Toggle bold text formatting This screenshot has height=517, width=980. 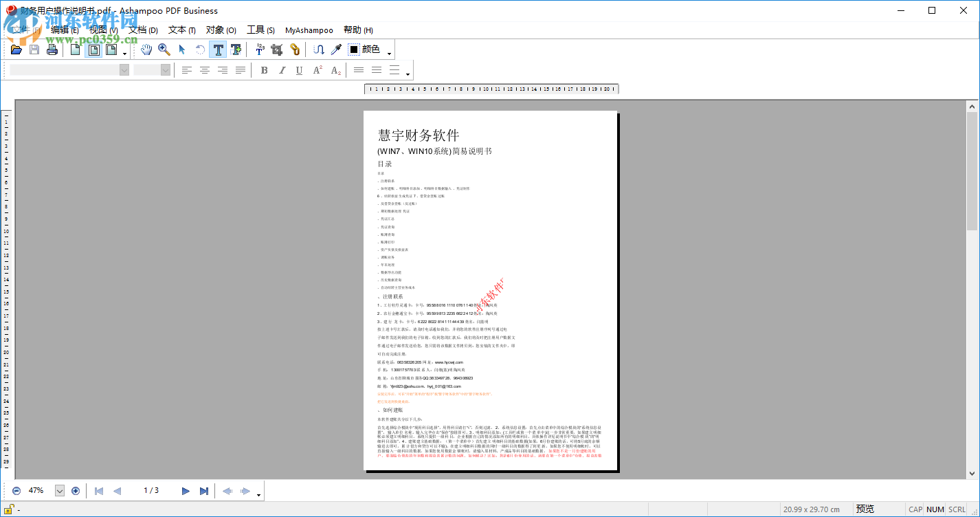click(x=263, y=69)
